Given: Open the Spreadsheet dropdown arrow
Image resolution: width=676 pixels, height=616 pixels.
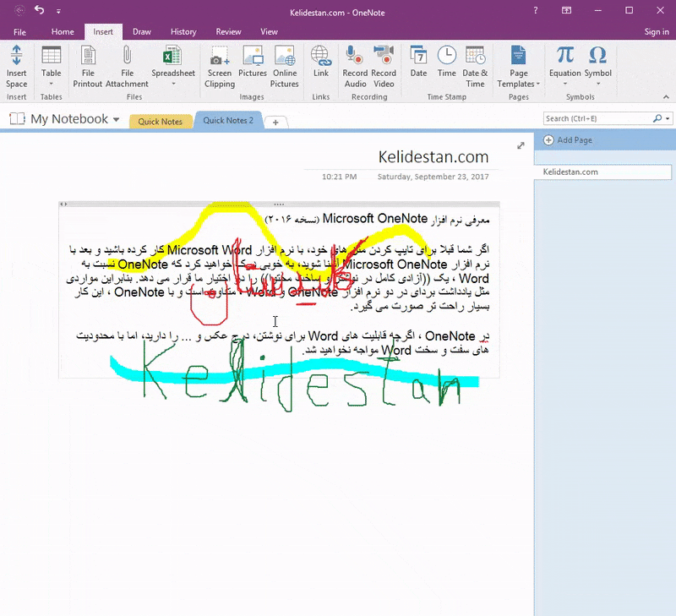Looking at the screenshot, I should click(x=173, y=84).
